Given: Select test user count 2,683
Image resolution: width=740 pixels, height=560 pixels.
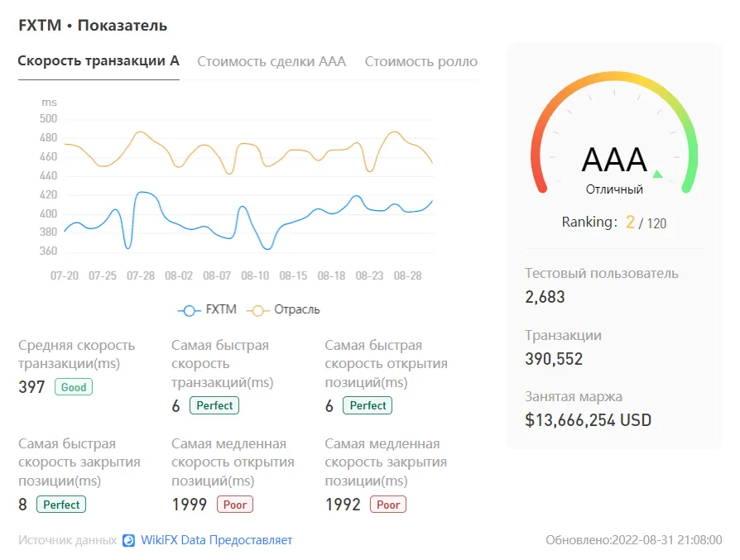Looking at the screenshot, I should [x=545, y=297].
